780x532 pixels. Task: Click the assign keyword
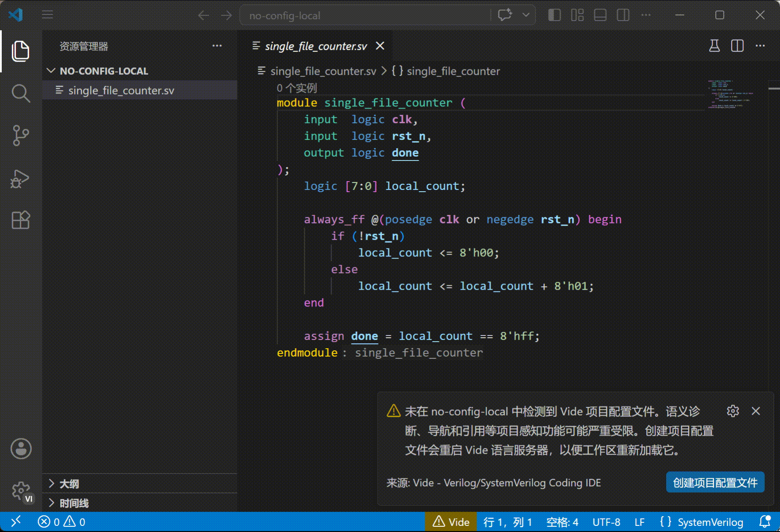324,336
